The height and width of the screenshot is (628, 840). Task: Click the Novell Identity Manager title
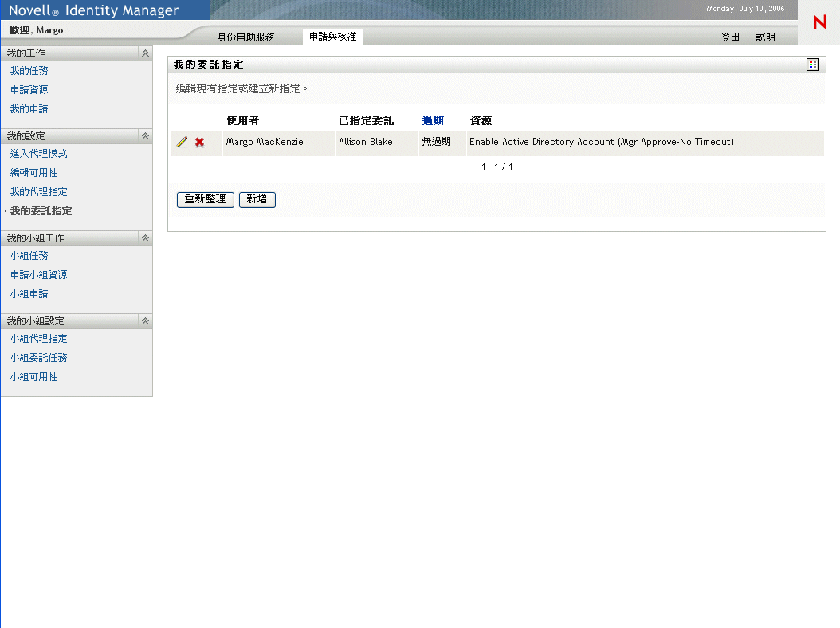click(93, 10)
